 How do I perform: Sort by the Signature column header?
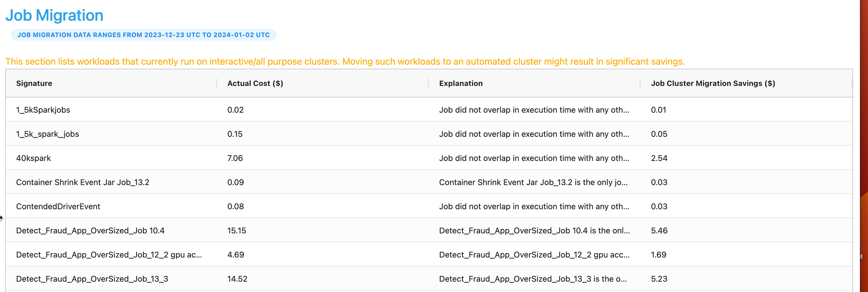(34, 83)
